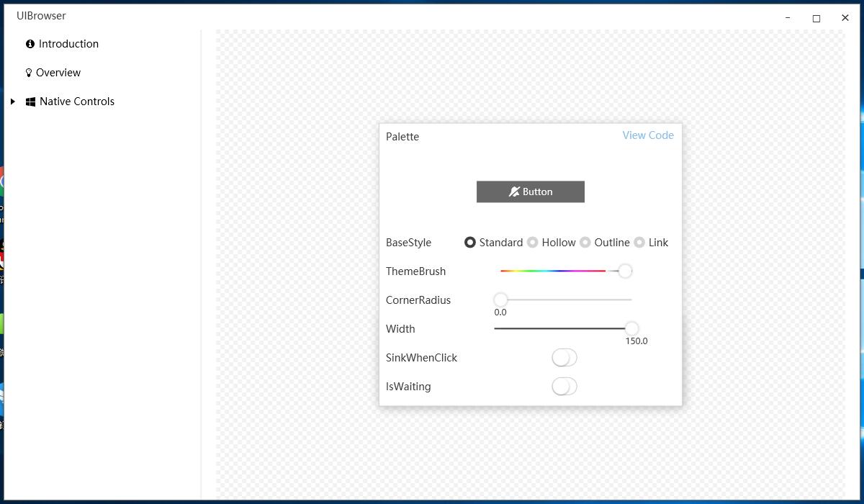Click the 0.0 corner radius value

[x=500, y=312]
